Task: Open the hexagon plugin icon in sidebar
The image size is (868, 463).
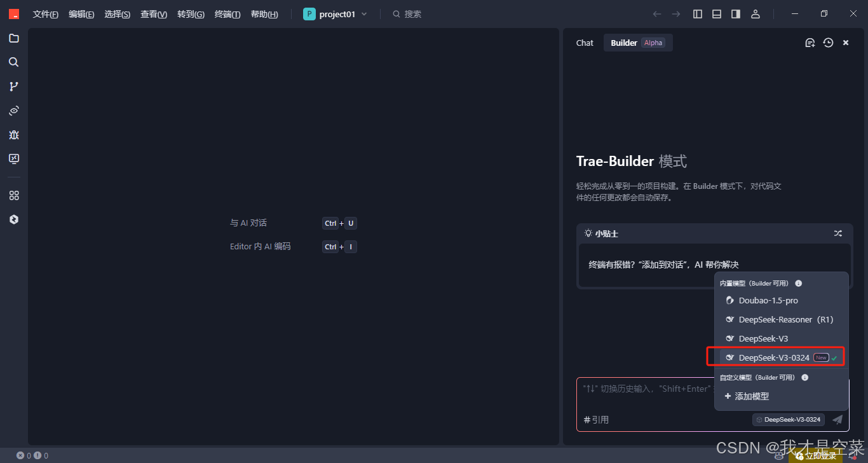Action: pyautogui.click(x=14, y=219)
